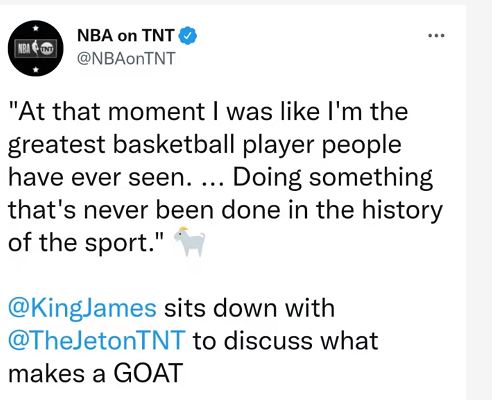Click the blue verified checkmark badge
The width and height of the screenshot is (492, 400).
pyautogui.click(x=188, y=36)
